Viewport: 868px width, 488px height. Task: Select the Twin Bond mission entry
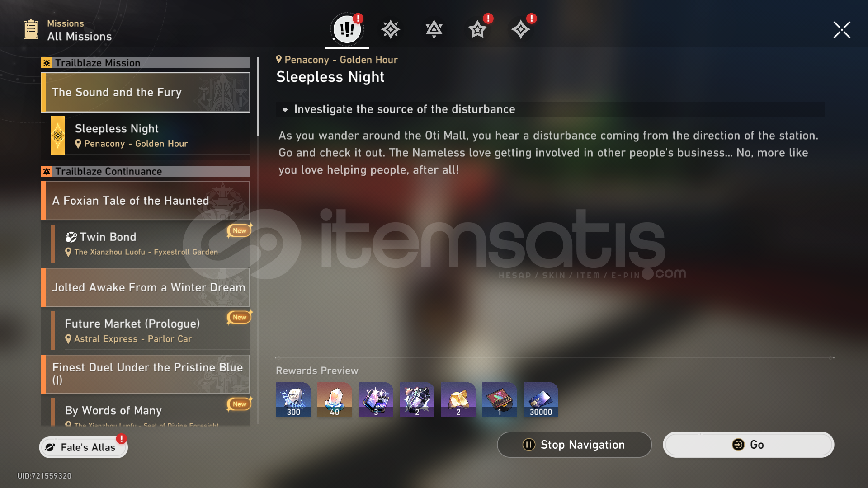click(150, 244)
